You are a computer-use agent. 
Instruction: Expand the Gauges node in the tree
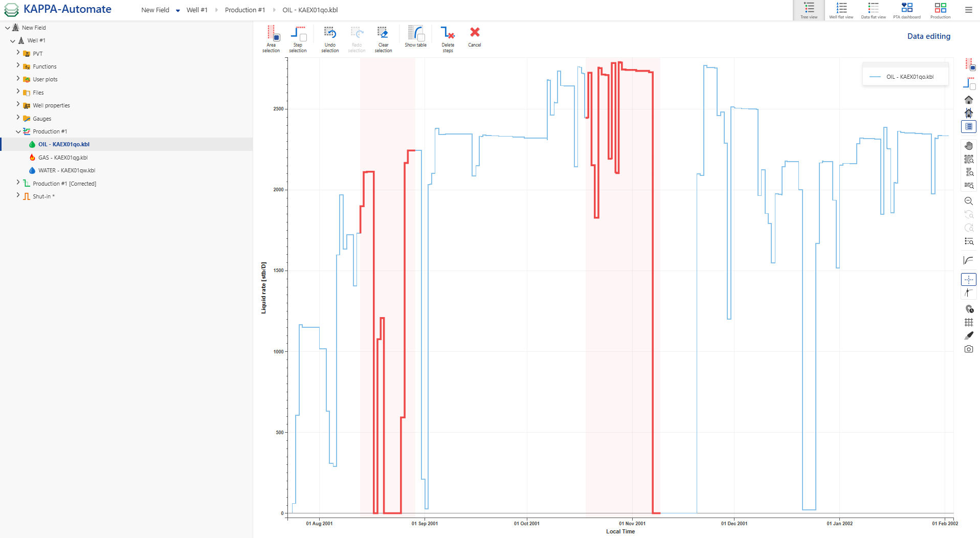(x=18, y=118)
